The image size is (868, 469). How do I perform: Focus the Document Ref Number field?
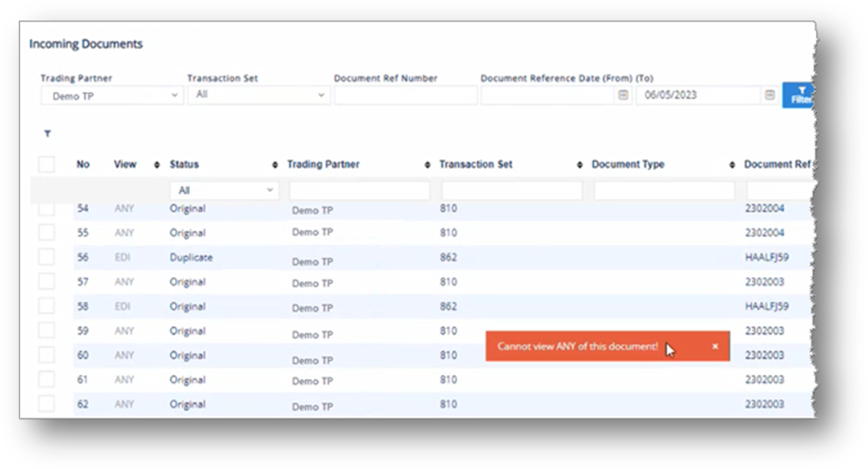405,96
